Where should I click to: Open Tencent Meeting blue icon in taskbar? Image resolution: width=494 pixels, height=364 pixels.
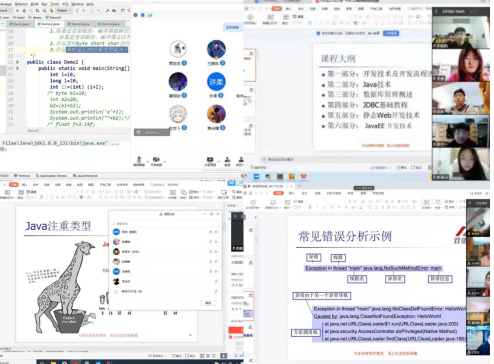(256, 176)
